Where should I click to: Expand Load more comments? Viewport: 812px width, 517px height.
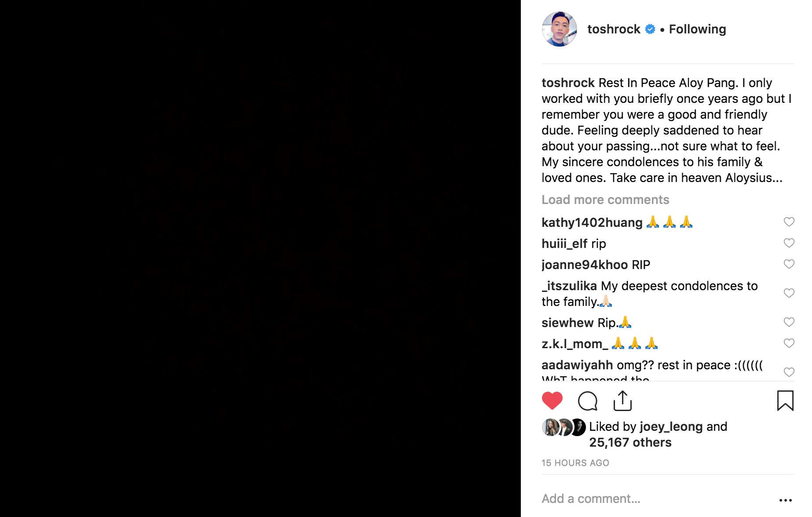tap(605, 200)
